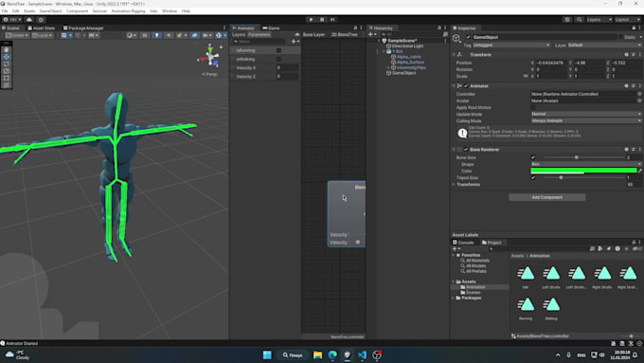
Task: Open the Bone Renderer Shape dropdown
Action: (586, 164)
